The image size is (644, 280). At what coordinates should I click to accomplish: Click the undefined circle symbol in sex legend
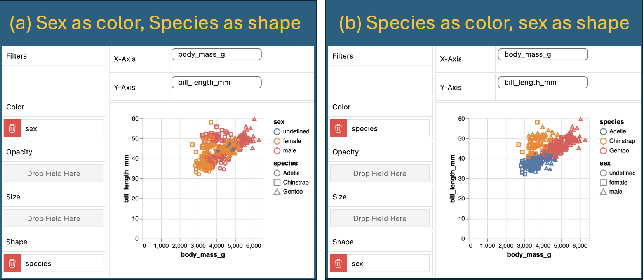(x=277, y=131)
